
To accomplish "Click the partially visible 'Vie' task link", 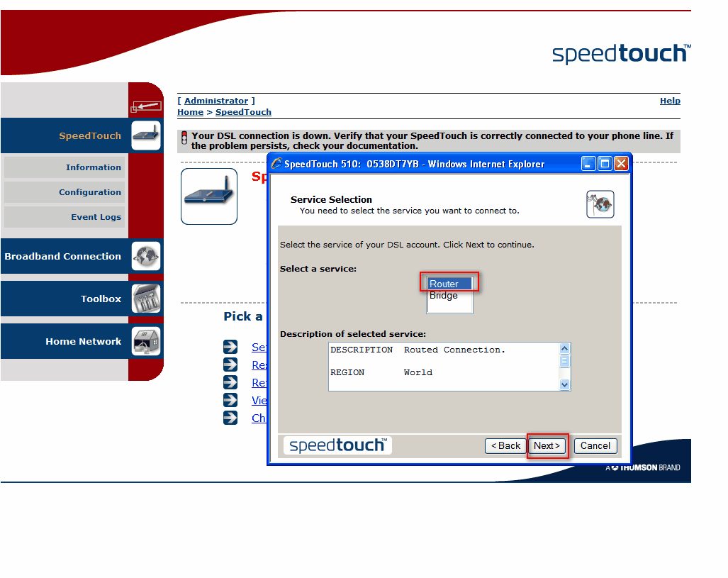I will (x=259, y=400).
